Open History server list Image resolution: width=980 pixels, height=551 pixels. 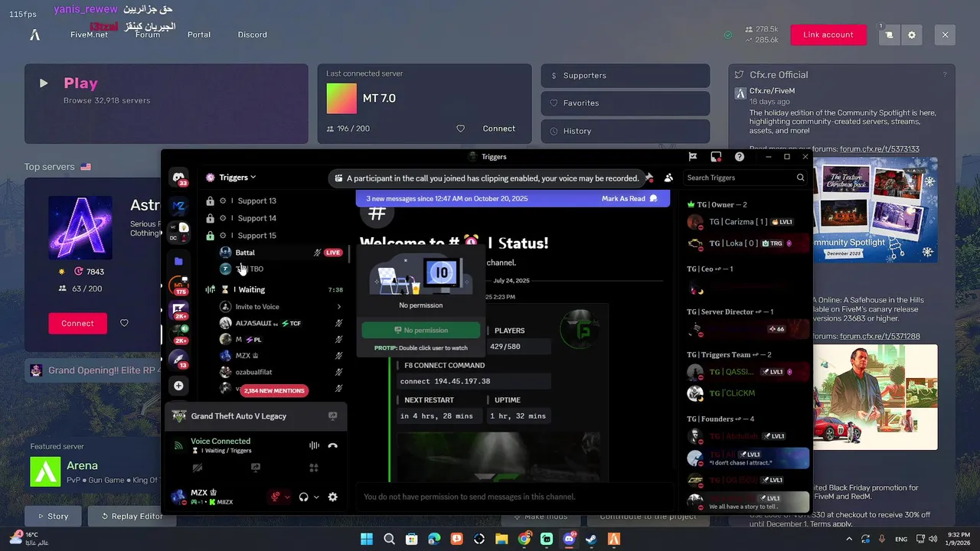(x=626, y=131)
